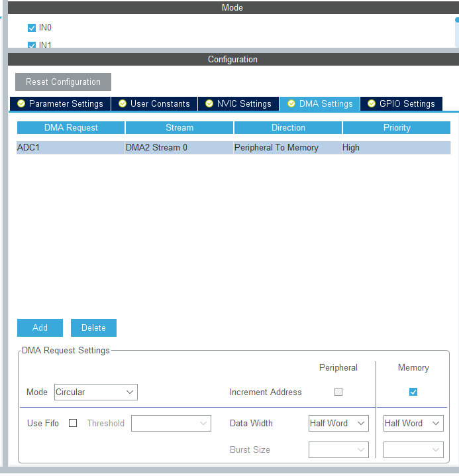The image size is (459, 476).
Task: Open Memory Data Width Half Word dropdown
Action: click(413, 423)
